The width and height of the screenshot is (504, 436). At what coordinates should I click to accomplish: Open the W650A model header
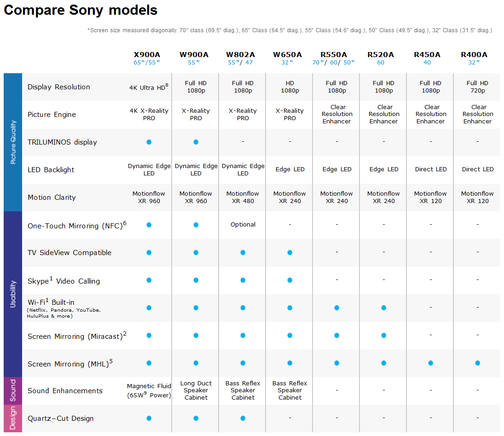[x=287, y=55]
